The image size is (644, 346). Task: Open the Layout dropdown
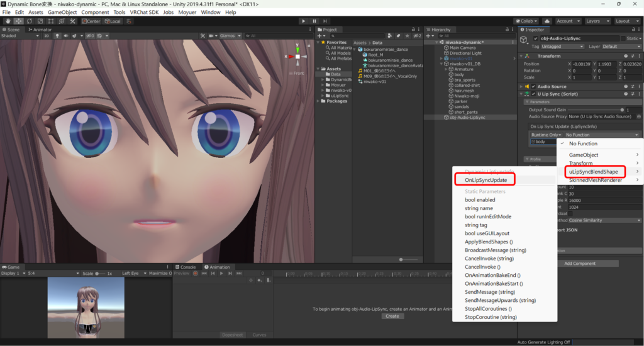[x=625, y=21]
